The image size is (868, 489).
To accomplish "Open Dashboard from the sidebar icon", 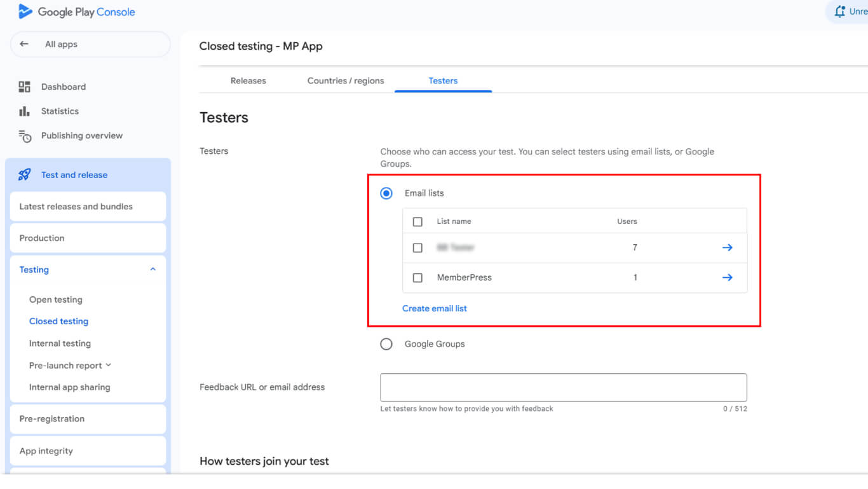I will (x=24, y=87).
